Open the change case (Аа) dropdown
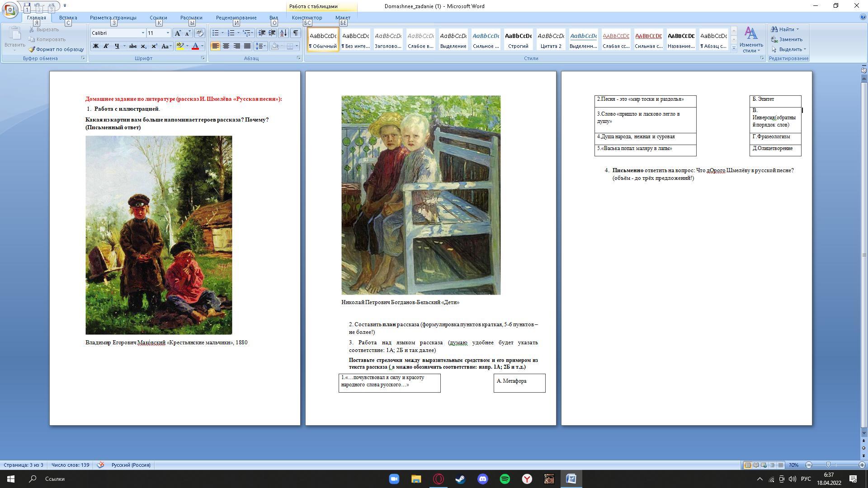 point(166,46)
